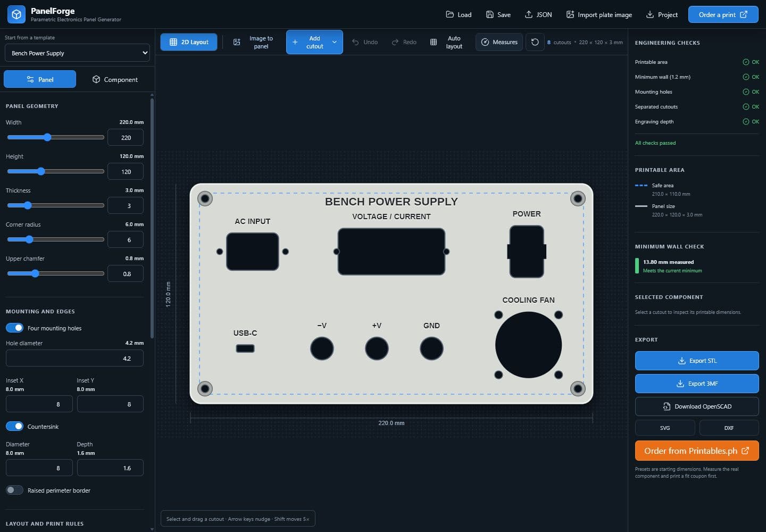The image size is (766, 532).
Task: Select the USB-C cutout on the panel
Action: 245,348
